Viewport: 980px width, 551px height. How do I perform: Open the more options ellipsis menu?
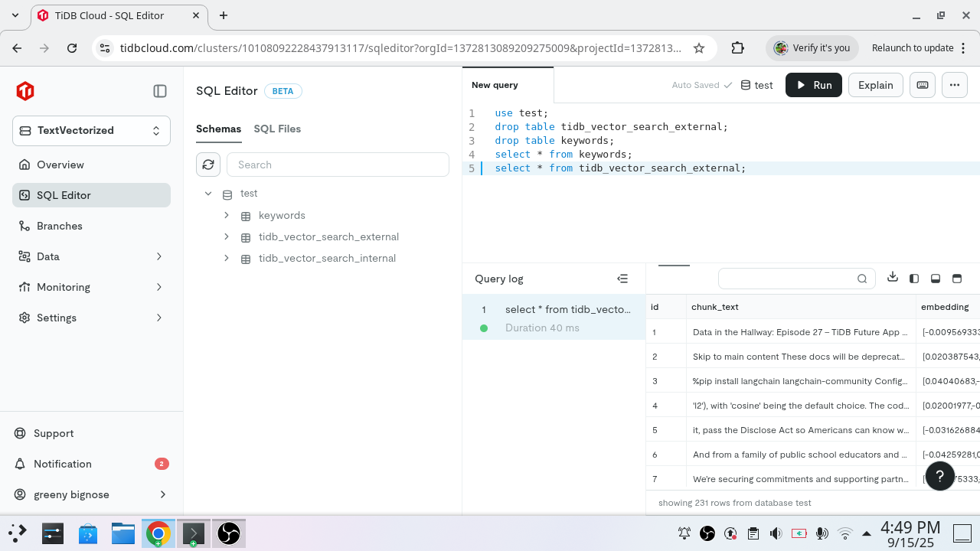(x=955, y=85)
